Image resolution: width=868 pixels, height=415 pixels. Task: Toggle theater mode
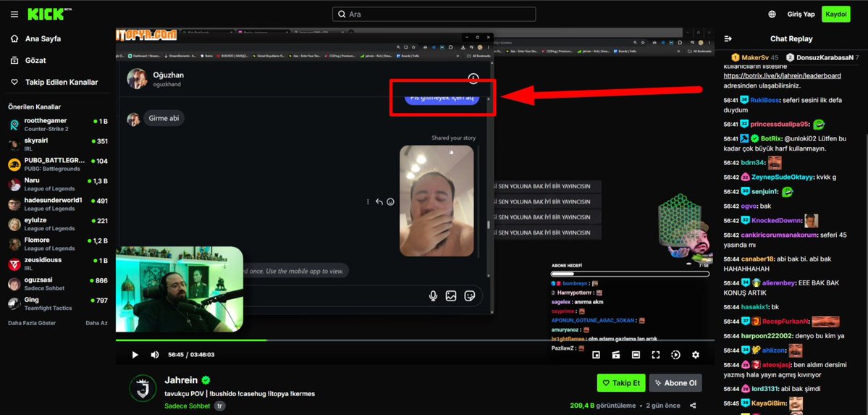pos(636,355)
